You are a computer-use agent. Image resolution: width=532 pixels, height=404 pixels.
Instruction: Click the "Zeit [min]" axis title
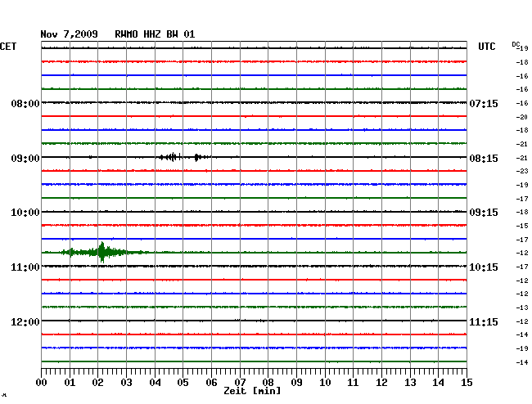point(252,391)
